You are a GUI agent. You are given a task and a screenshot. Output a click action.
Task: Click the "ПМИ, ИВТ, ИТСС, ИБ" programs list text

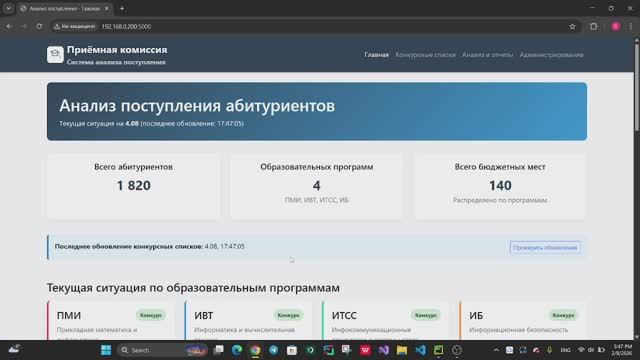[317, 200]
